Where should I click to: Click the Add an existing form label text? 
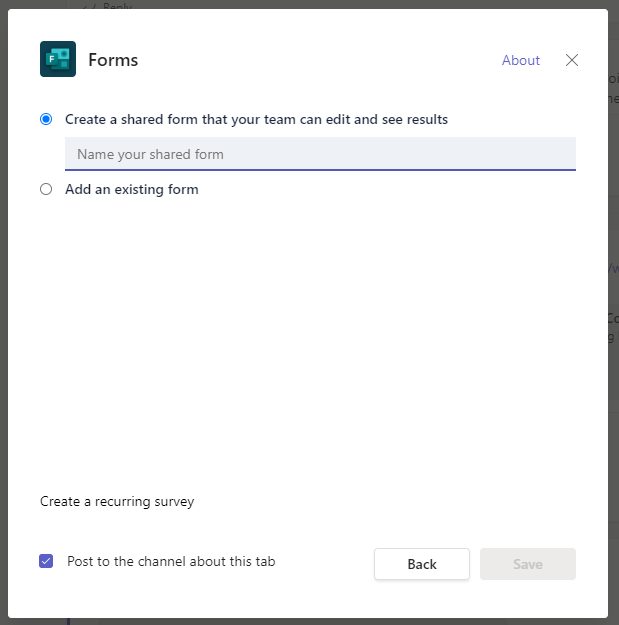(132, 189)
